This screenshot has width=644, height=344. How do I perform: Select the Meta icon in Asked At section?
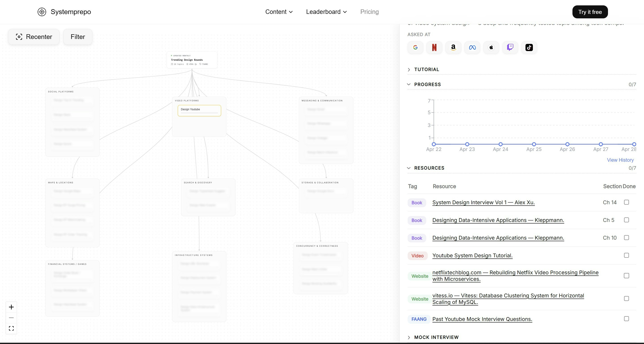pyautogui.click(x=472, y=47)
